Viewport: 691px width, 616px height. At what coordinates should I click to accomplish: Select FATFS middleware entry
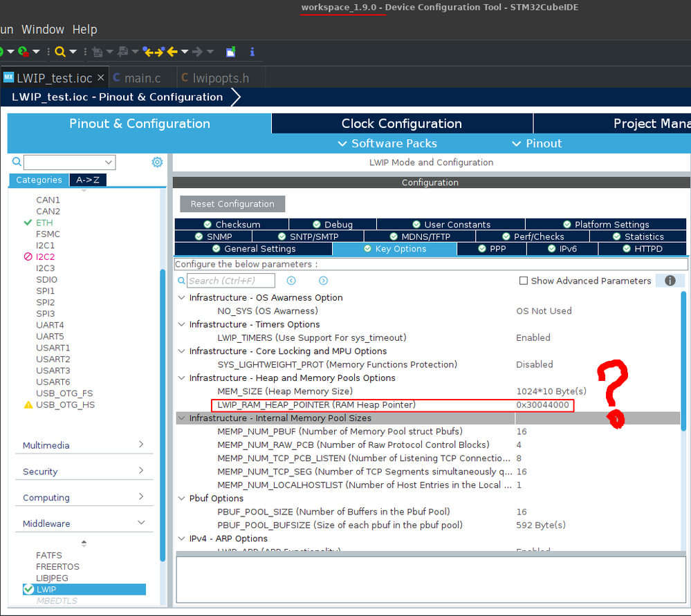[49, 555]
